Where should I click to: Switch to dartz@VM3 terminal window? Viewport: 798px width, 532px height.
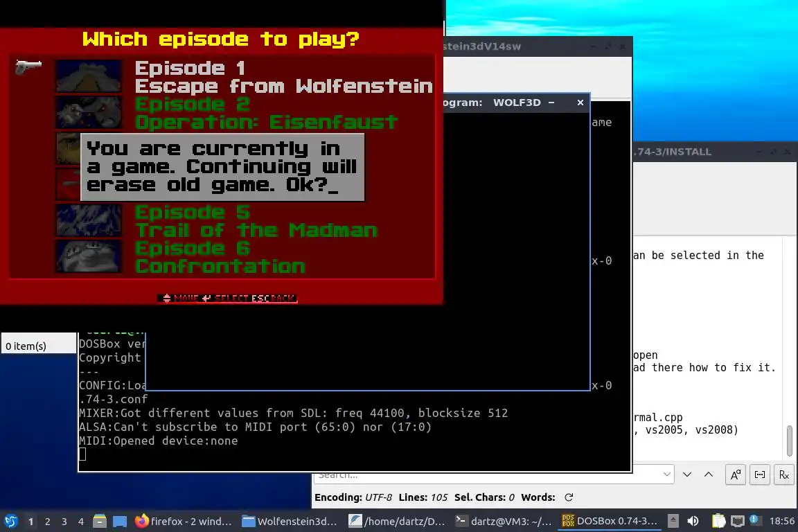[x=504, y=521]
